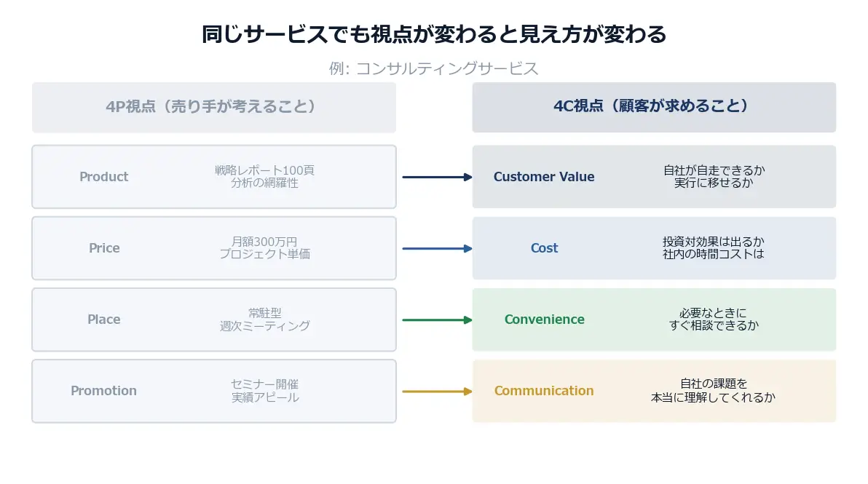Viewport: 868px width, 484px height.
Task: Click the Promotion label
Action: pos(103,391)
